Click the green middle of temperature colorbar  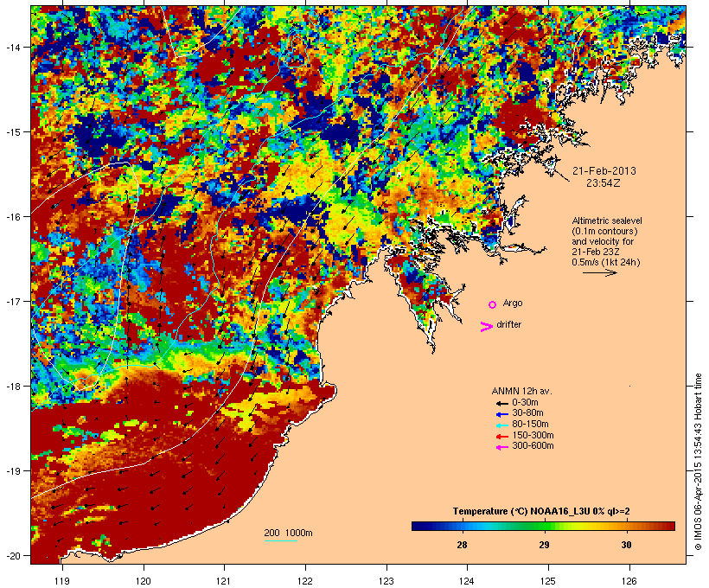coord(544,526)
